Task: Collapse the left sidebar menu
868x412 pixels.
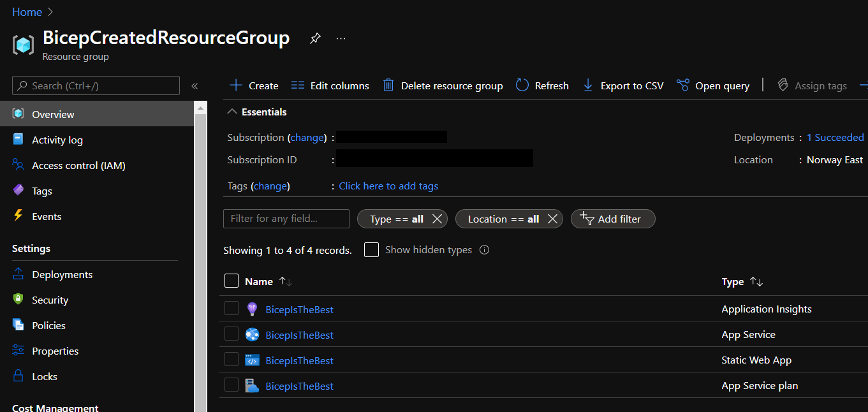Action: [x=195, y=86]
